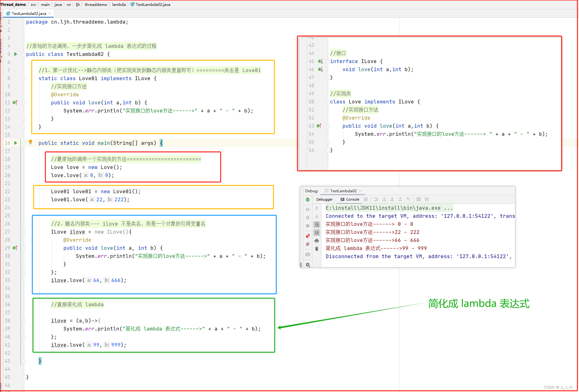The image size is (579, 392).
Task: Close the TestLambda02 debug session tab
Action: (360, 191)
